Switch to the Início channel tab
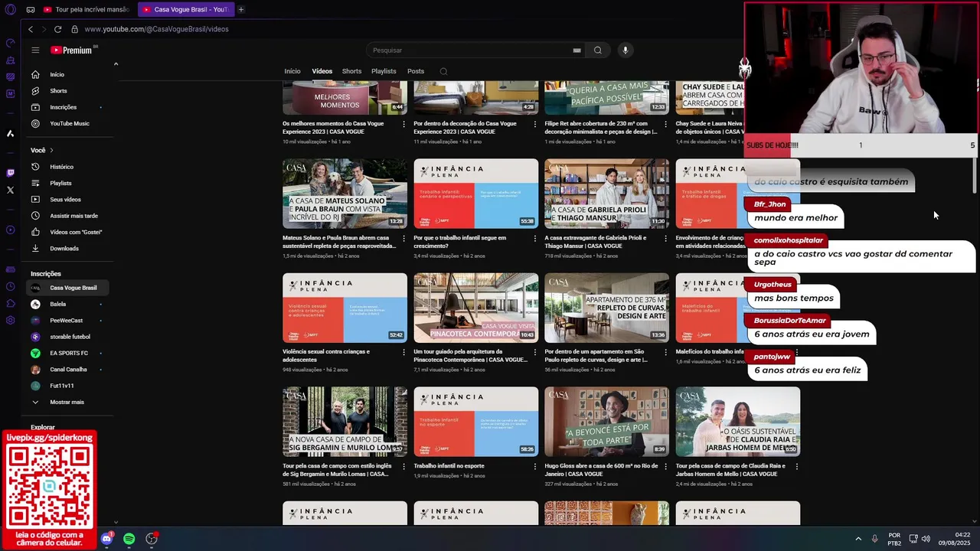This screenshot has width=980, height=551. coord(292,71)
